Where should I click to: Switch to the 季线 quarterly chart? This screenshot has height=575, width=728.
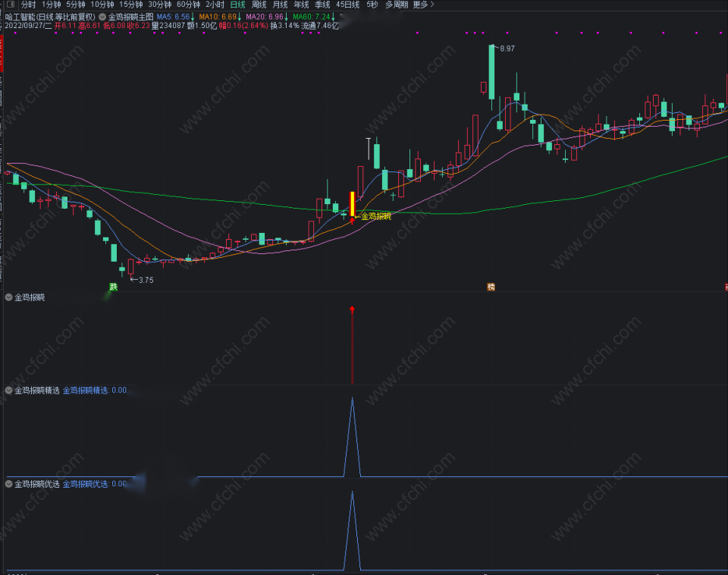pos(323,5)
